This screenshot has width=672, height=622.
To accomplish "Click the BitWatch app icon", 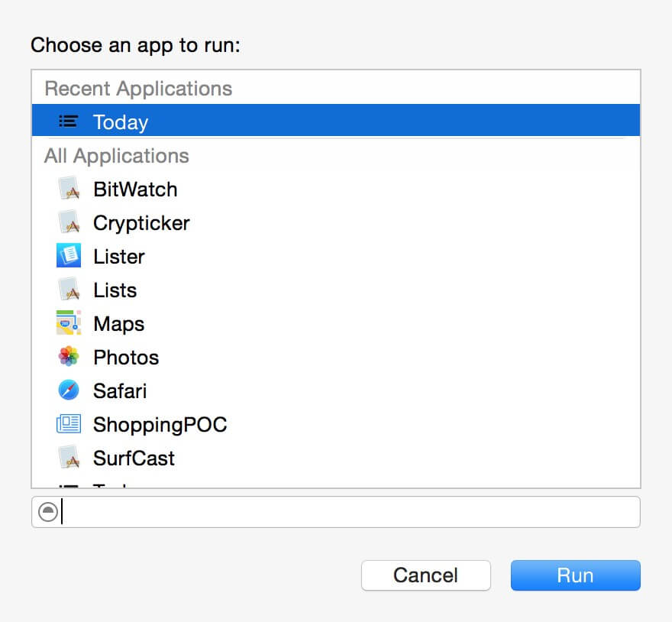I will point(69,190).
